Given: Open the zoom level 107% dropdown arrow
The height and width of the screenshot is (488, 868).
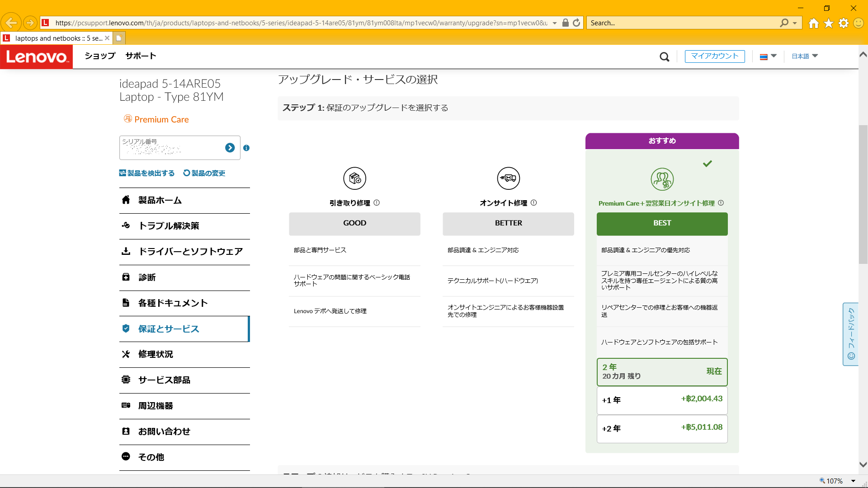Looking at the screenshot, I should click(x=854, y=481).
